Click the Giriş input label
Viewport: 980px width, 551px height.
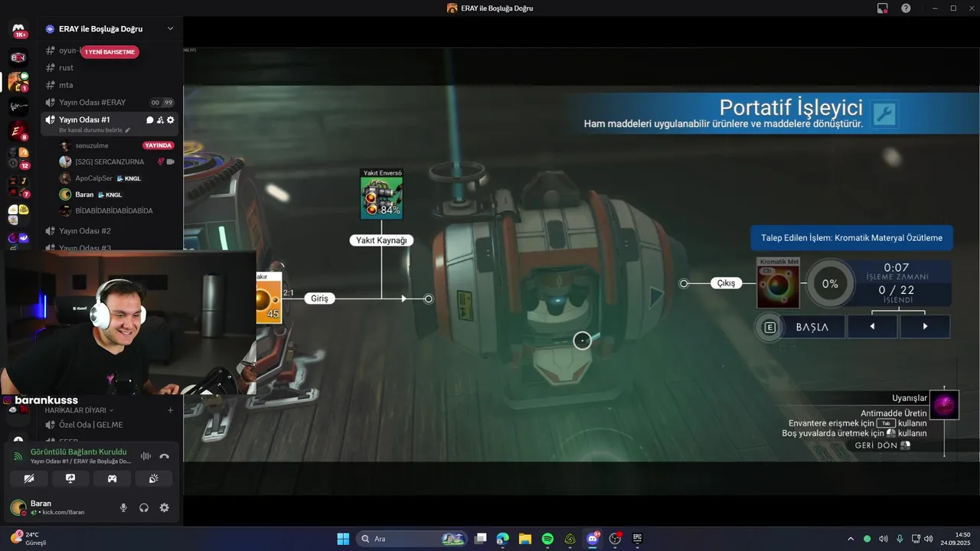pos(320,298)
